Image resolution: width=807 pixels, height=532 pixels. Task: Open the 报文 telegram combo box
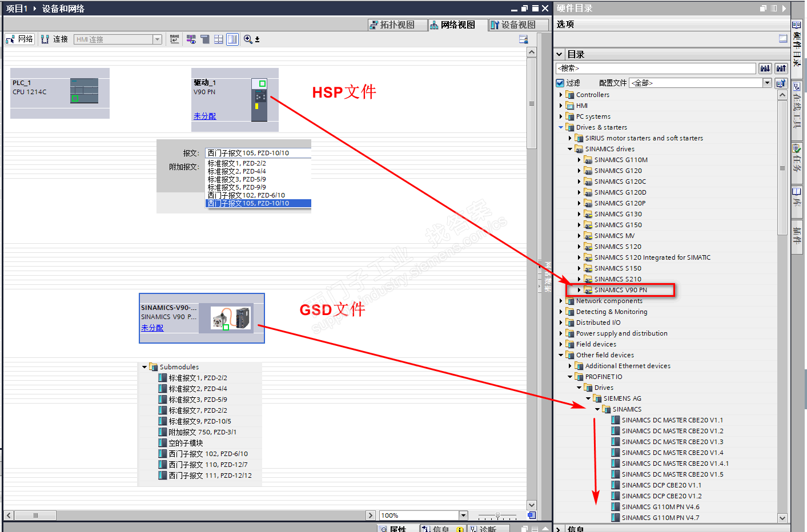pos(259,153)
